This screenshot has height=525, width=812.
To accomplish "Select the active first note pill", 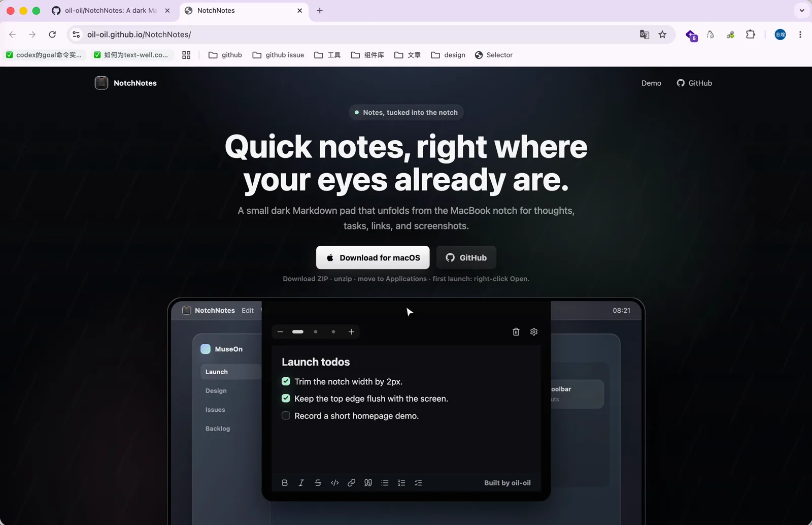I will [298, 332].
